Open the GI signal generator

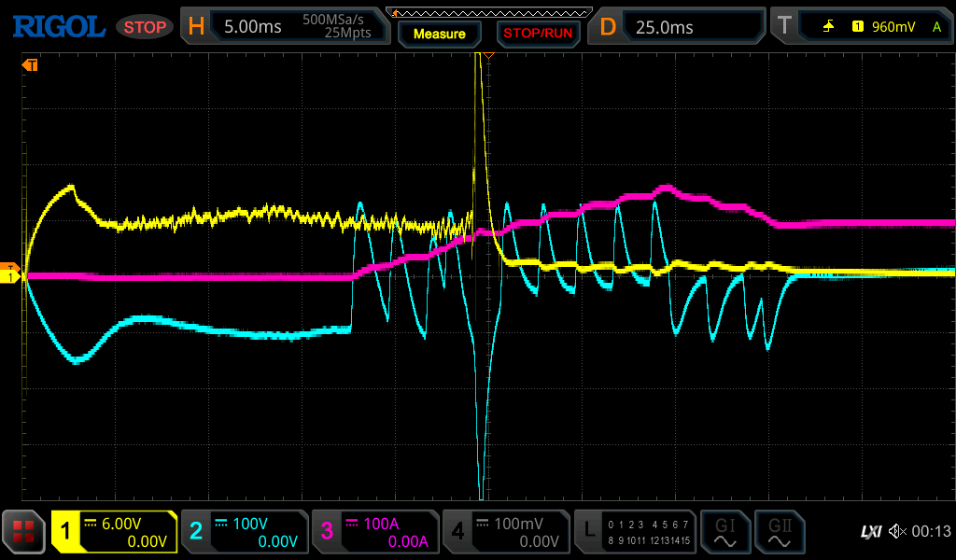(724, 532)
